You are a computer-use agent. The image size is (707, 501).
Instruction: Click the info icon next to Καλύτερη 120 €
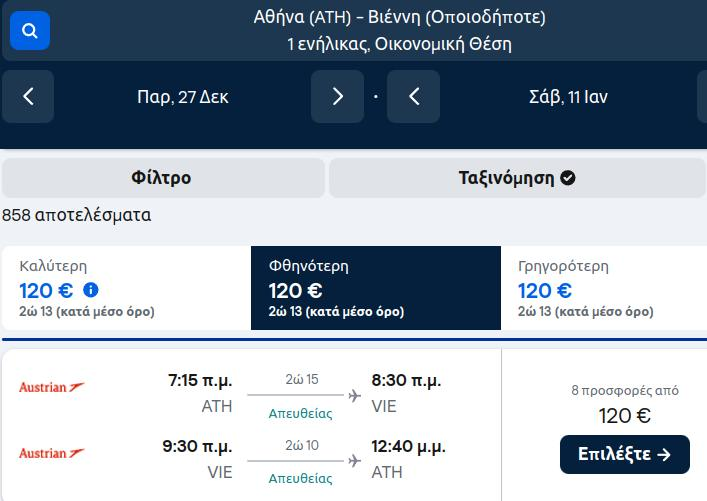[x=91, y=290]
